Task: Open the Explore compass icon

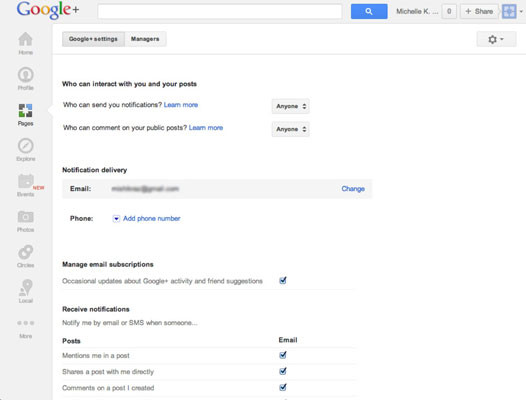Action: pos(25,146)
